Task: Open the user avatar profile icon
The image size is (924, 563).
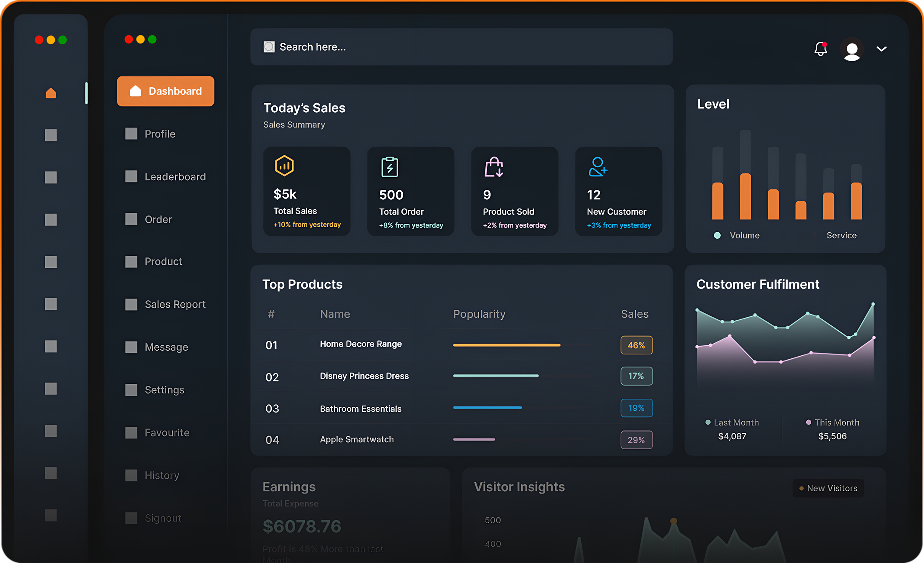Action: pos(851,49)
